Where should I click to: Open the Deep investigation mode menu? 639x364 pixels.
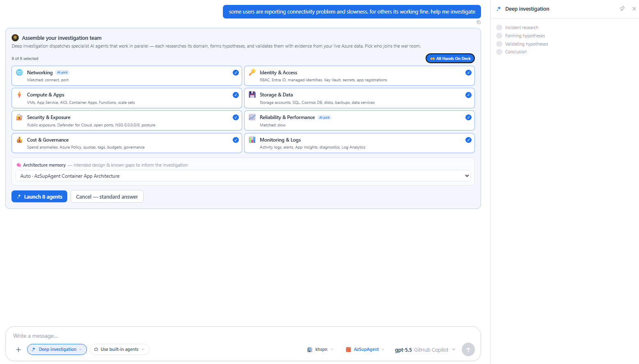[x=57, y=350]
